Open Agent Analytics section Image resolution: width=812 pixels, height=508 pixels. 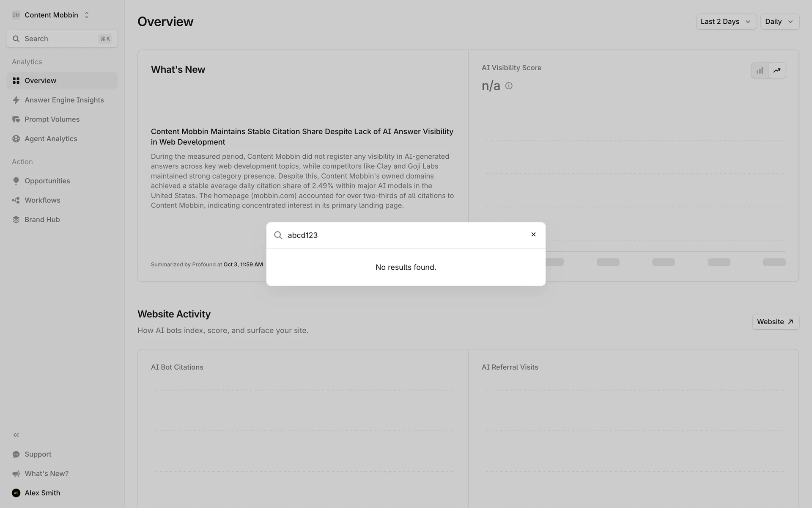51,139
